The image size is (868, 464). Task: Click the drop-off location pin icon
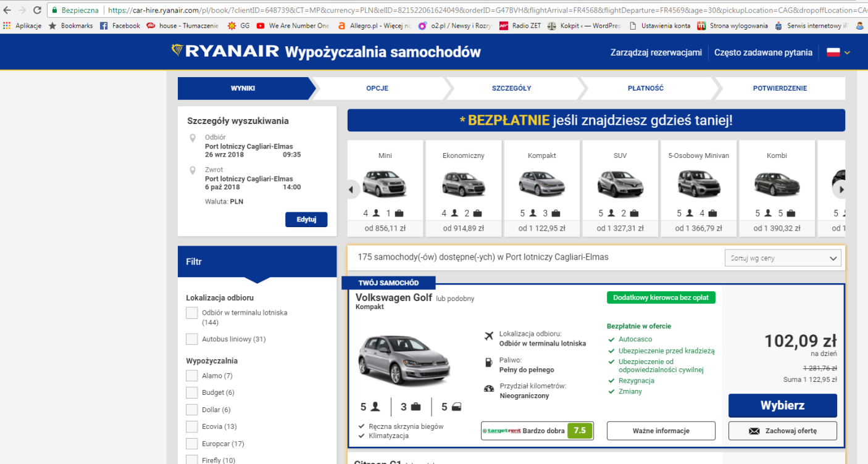click(x=193, y=170)
